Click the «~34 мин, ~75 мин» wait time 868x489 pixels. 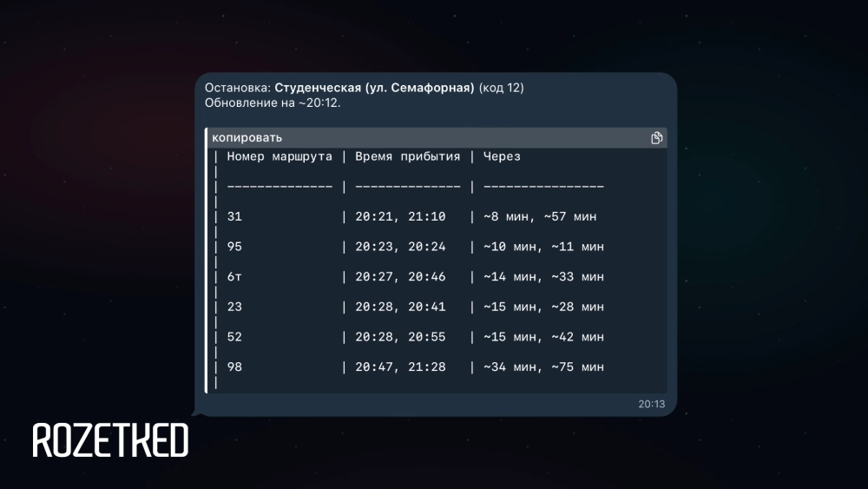(543, 367)
